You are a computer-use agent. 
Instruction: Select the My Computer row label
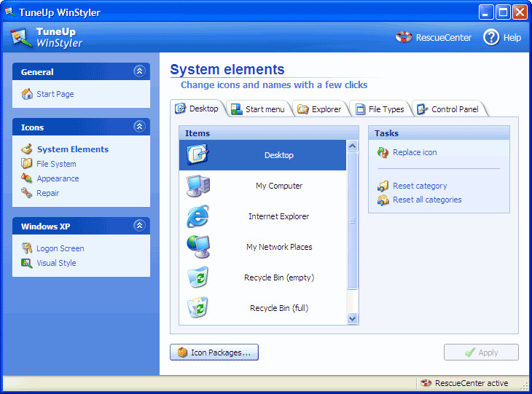point(279,186)
